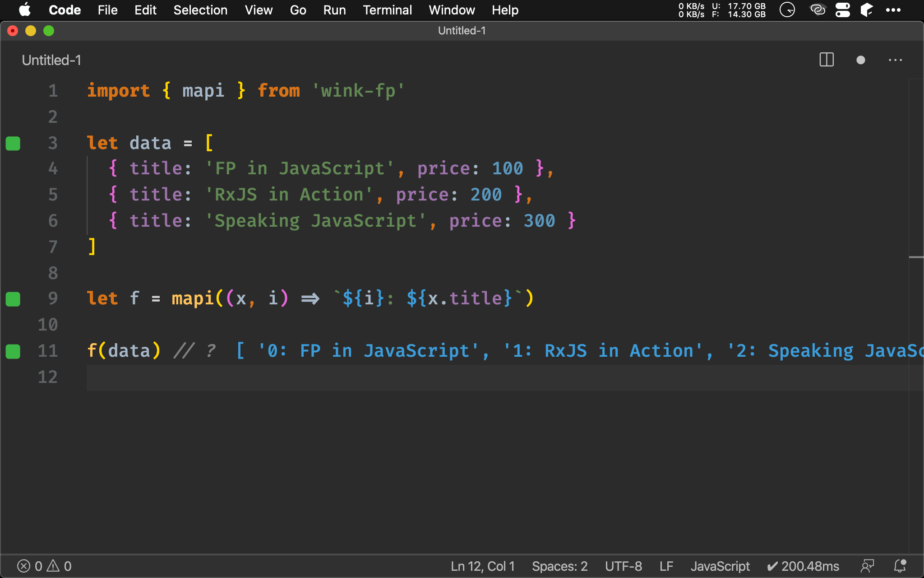Click the mapi import identifier on line 1
The width and height of the screenshot is (924, 578).
click(x=203, y=91)
